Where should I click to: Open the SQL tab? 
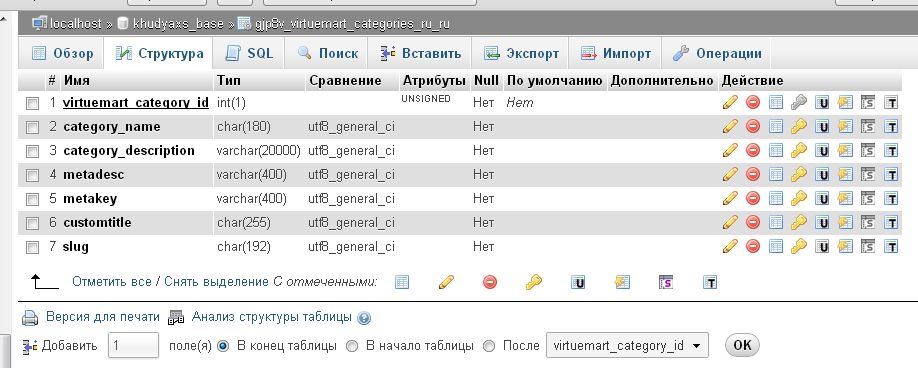pyautogui.click(x=249, y=53)
